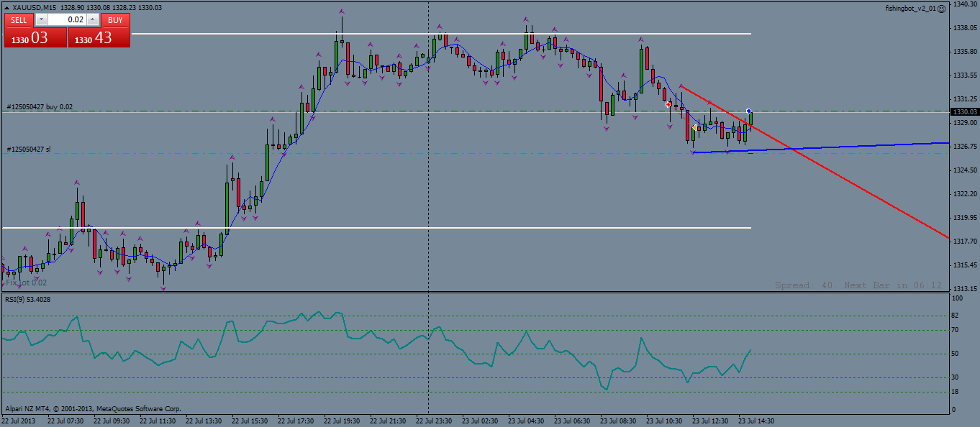Click the XAUUSD,M15 chart title text
This screenshot has height=427, width=980.
click(x=35, y=7)
